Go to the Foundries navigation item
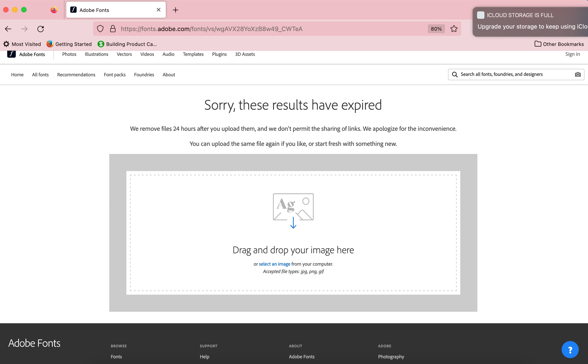 [x=144, y=75]
